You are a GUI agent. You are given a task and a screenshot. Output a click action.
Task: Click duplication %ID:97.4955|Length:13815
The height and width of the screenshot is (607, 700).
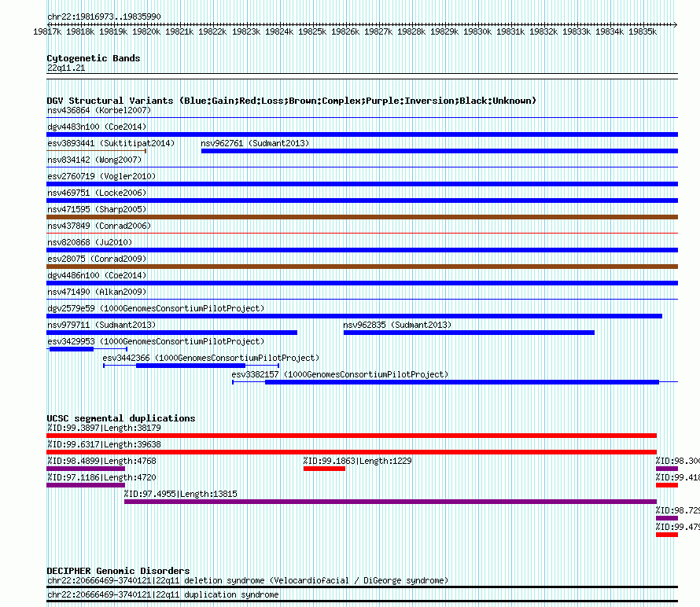tap(180, 494)
